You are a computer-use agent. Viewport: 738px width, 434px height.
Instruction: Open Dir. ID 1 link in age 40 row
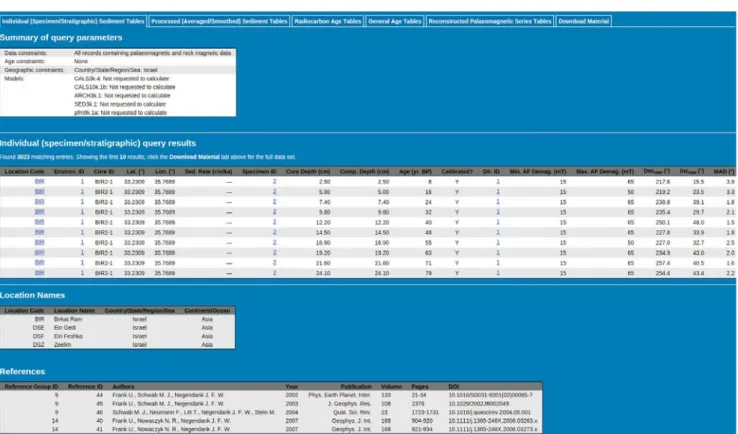click(x=498, y=222)
